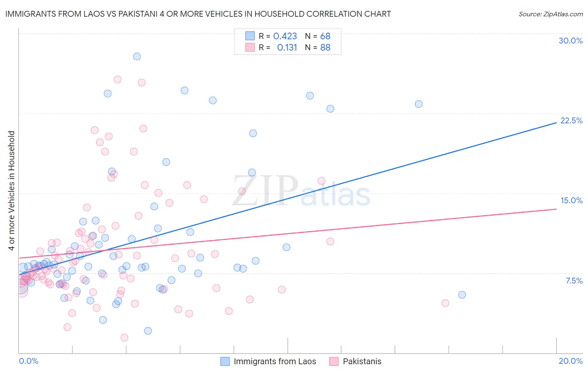The width and height of the screenshot is (588, 373).
Task: Click the chart title text
Action: [198, 14]
